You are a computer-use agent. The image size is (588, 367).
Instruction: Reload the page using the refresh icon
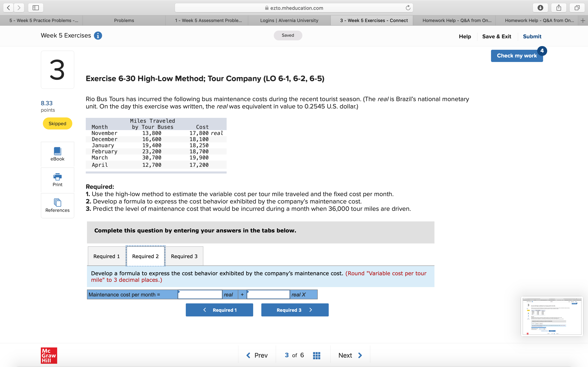pos(408,8)
